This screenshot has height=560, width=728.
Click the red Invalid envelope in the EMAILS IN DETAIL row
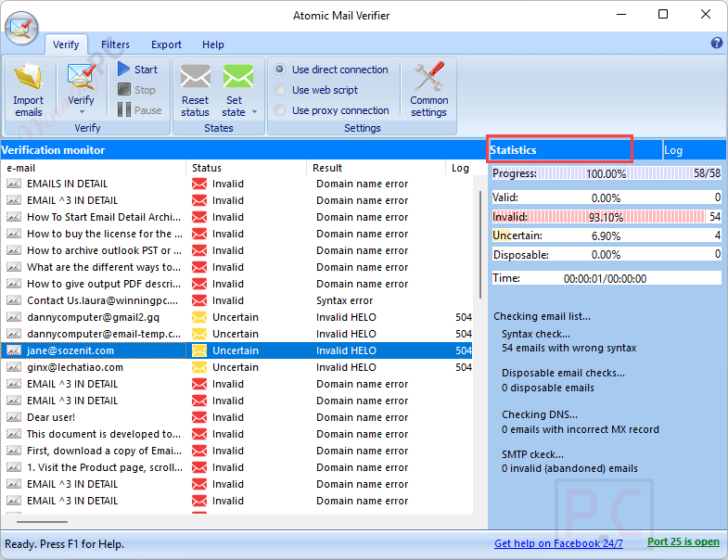(199, 184)
